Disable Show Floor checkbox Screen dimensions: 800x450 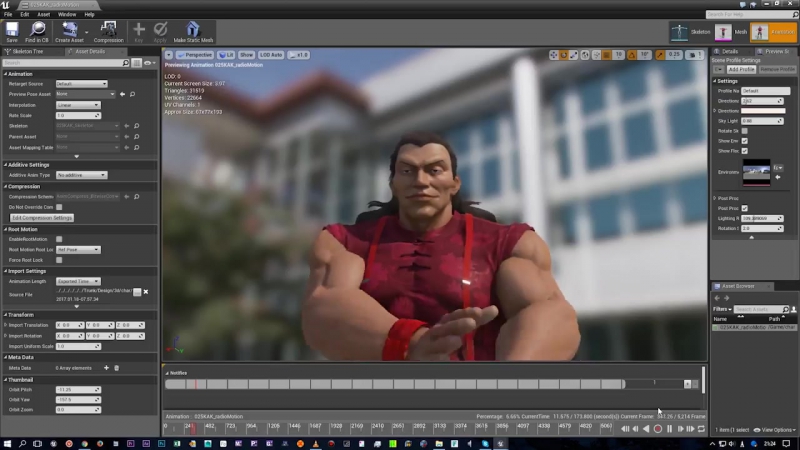pos(745,151)
